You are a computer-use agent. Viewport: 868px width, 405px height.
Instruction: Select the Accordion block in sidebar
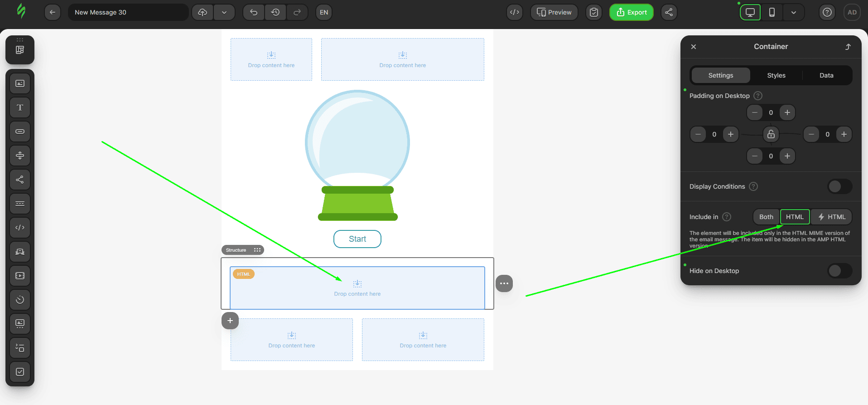point(20,348)
